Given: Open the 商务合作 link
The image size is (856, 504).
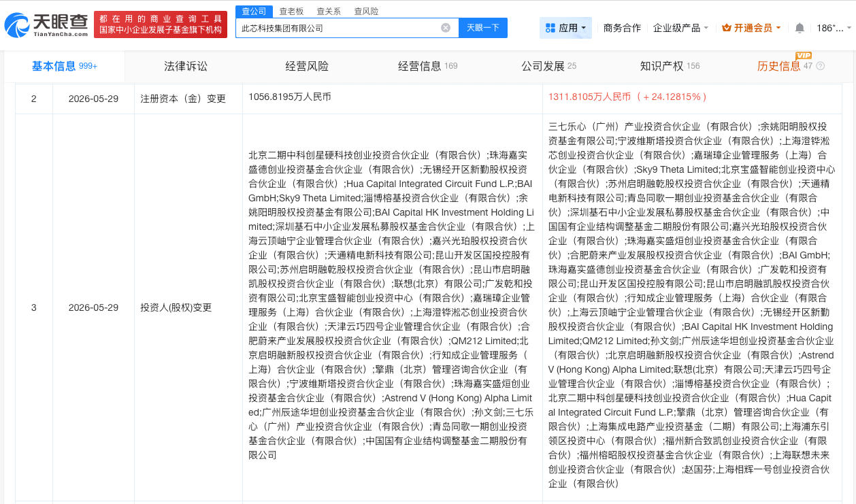Looking at the screenshot, I should tap(622, 28).
